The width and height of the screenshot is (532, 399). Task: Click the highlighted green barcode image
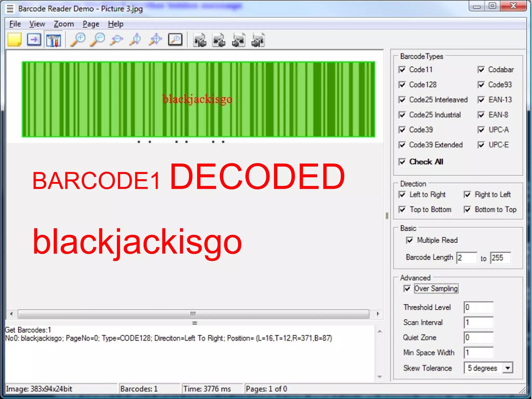(x=198, y=99)
